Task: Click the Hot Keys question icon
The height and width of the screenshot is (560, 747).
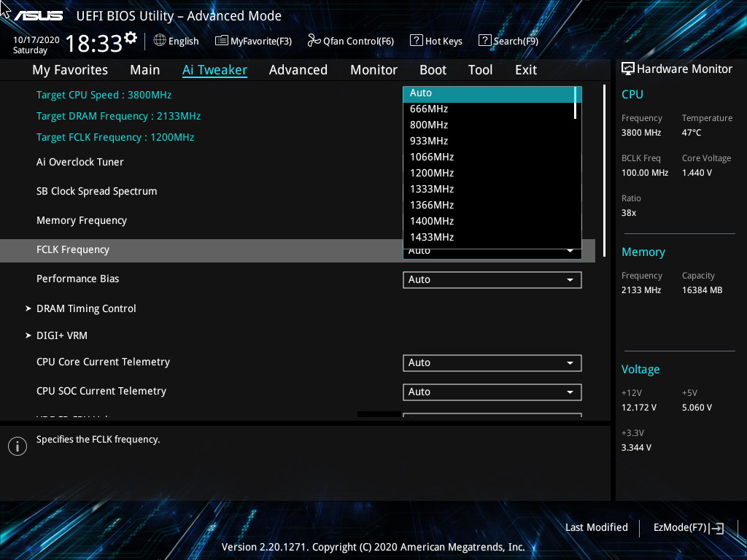Action: pyautogui.click(x=416, y=41)
